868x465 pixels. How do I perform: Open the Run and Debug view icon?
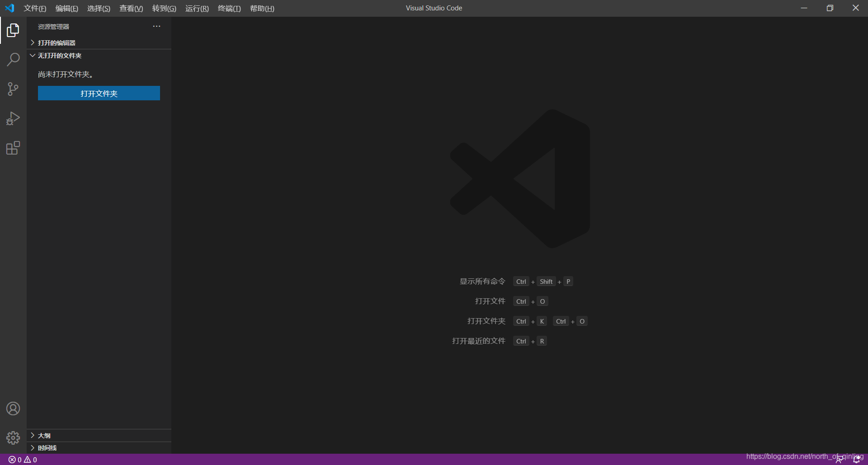pyautogui.click(x=13, y=118)
